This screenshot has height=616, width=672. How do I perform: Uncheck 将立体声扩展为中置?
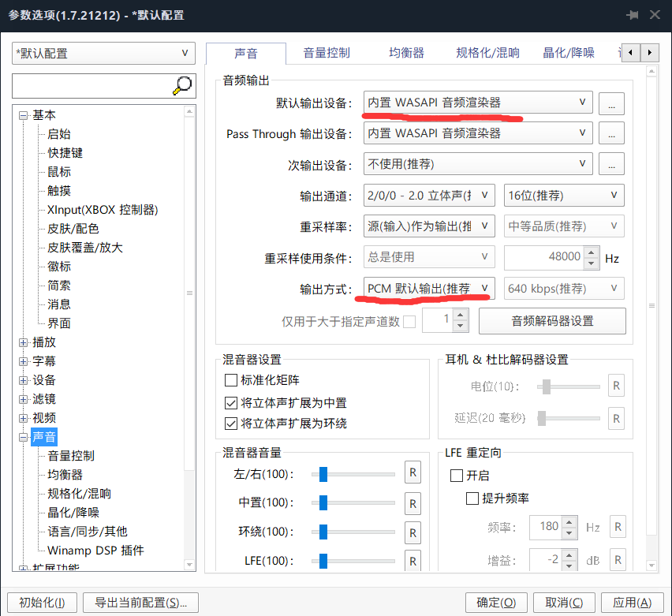click(231, 405)
